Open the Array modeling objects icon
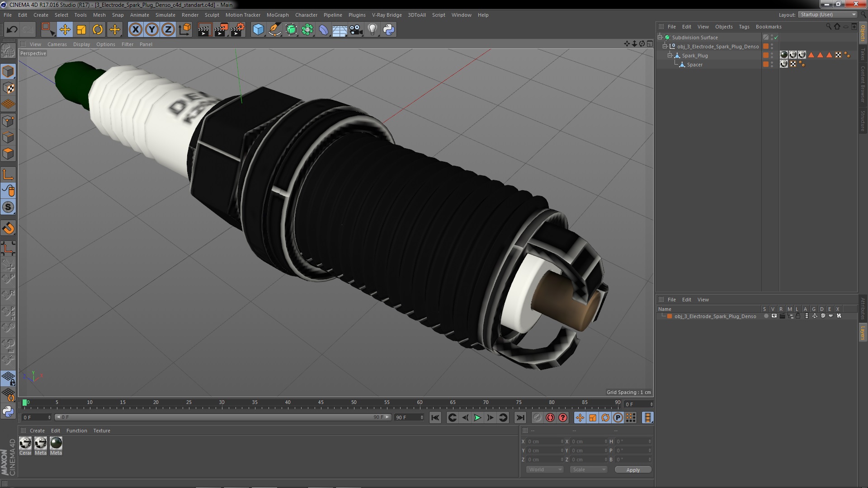 click(x=307, y=30)
